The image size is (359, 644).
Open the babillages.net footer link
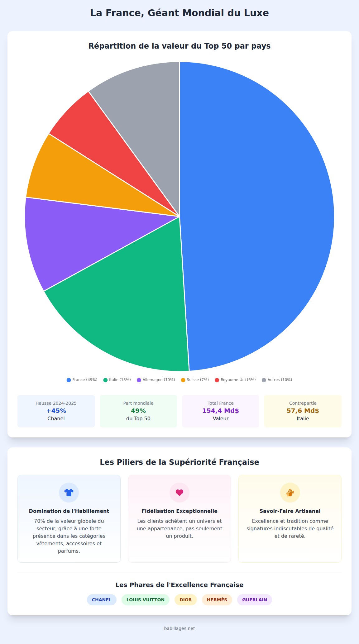(179, 628)
